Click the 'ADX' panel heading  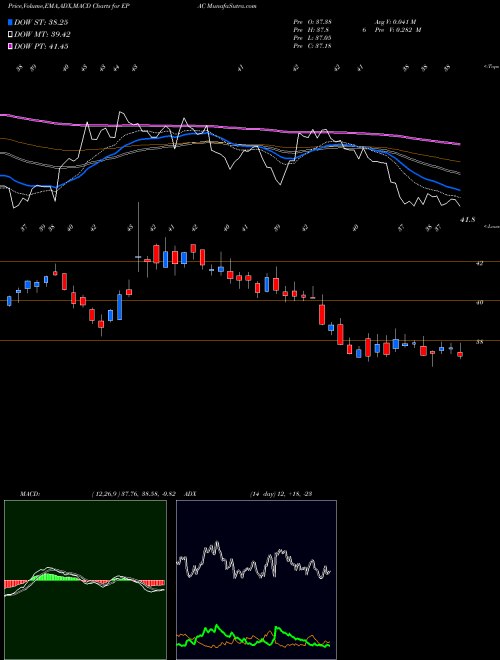tap(191, 494)
